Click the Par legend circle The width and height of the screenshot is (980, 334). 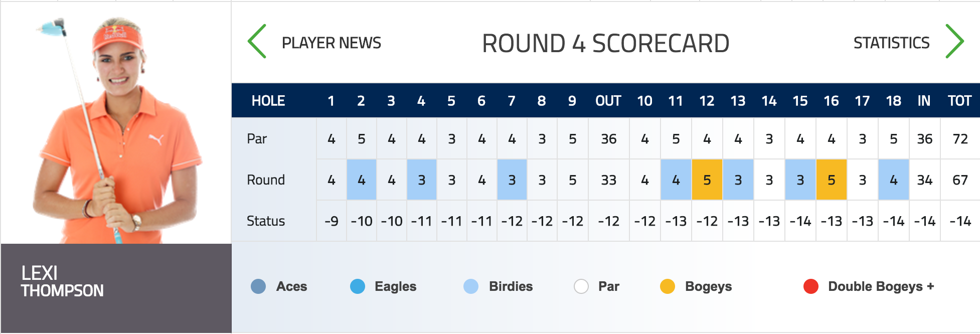(x=581, y=286)
